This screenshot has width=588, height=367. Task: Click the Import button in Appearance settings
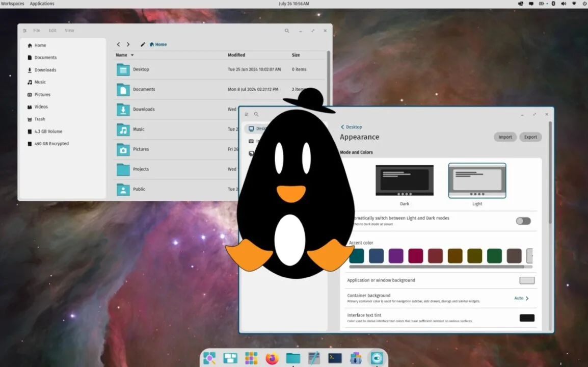505,137
